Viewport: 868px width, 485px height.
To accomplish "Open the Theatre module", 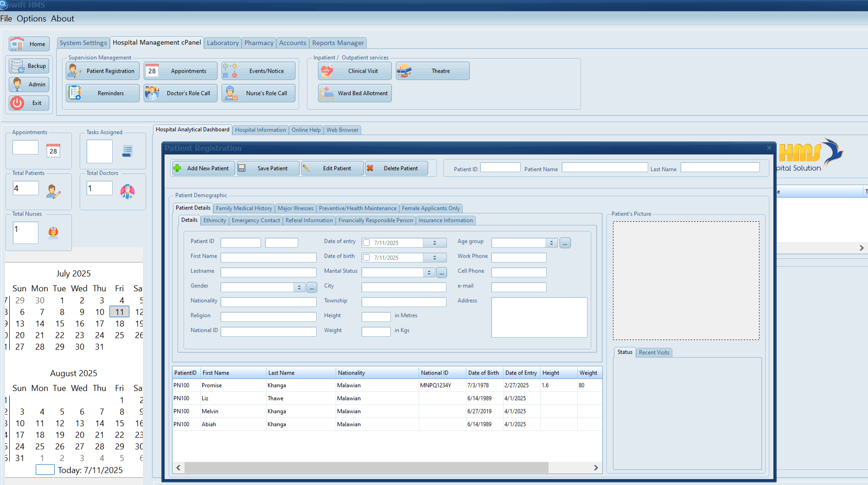I will (432, 70).
